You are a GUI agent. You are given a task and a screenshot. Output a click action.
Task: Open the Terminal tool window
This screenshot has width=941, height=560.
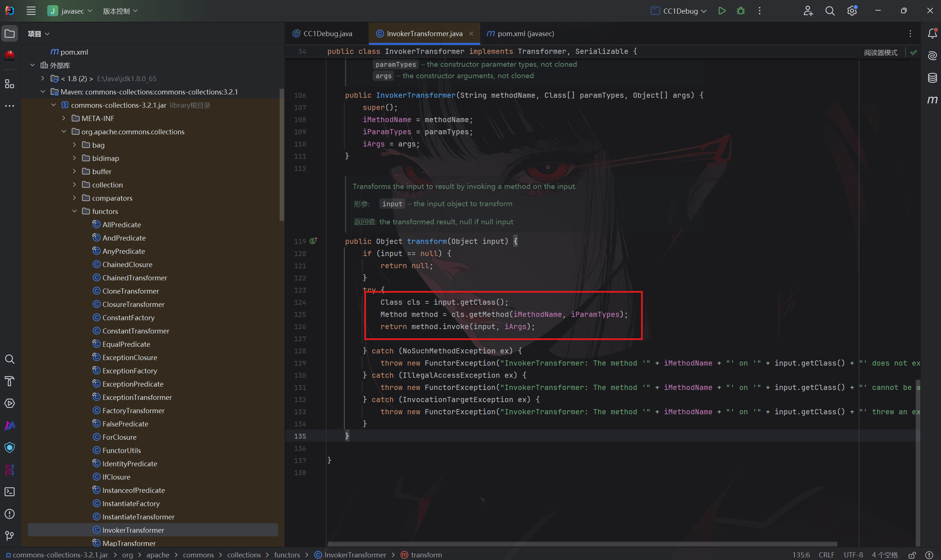click(10, 492)
